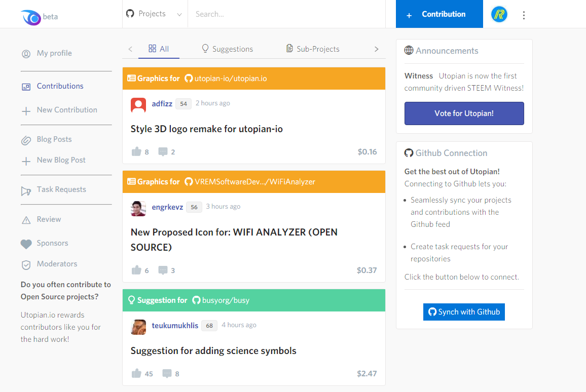Click the Task Requests megaphone icon
586x392 pixels.
(x=26, y=191)
